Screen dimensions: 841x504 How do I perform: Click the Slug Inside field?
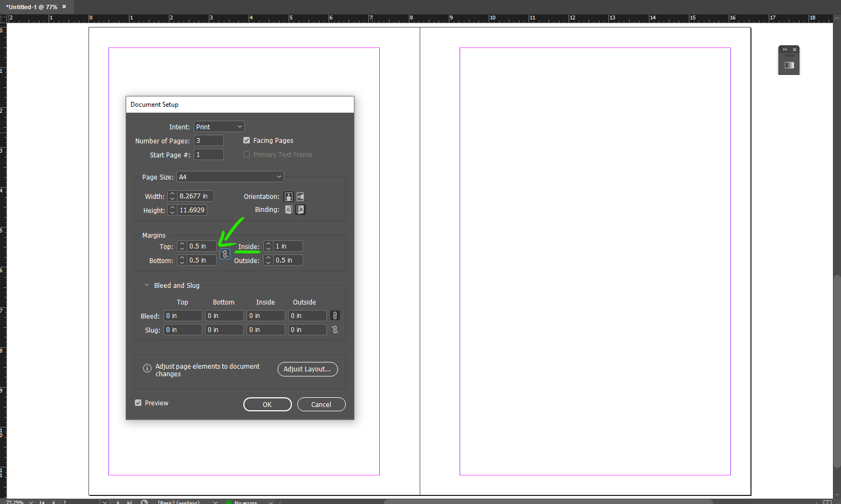pyautogui.click(x=266, y=330)
